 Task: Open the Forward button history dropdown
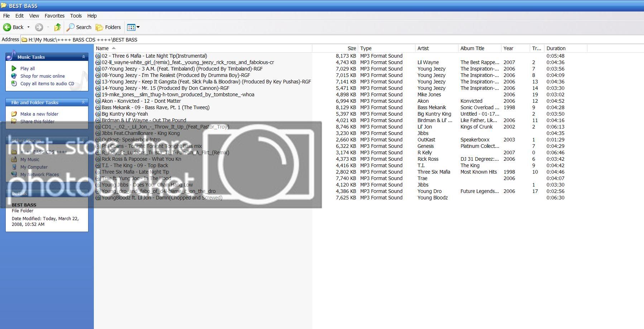coord(48,27)
